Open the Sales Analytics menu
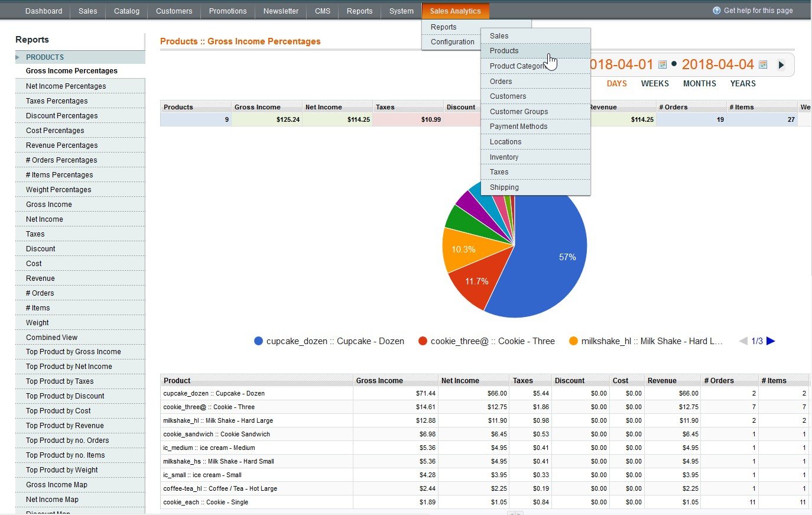The height and width of the screenshot is (515, 812). pos(455,11)
